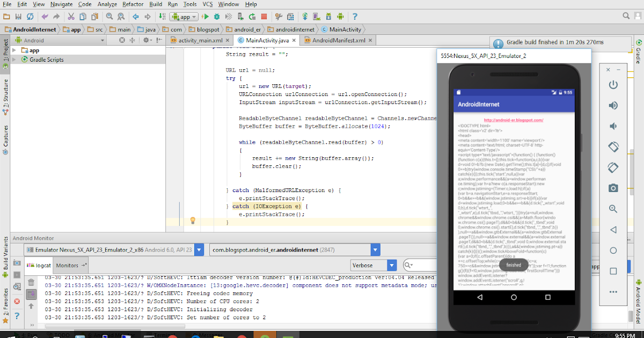Open the SDK Manager icon

pyautogui.click(x=328, y=17)
